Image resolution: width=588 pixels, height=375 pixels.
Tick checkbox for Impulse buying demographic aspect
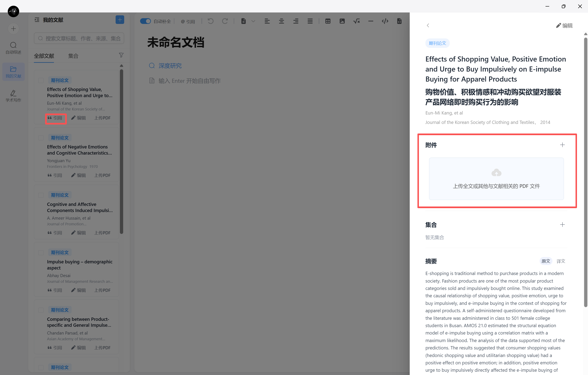(x=41, y=253)
